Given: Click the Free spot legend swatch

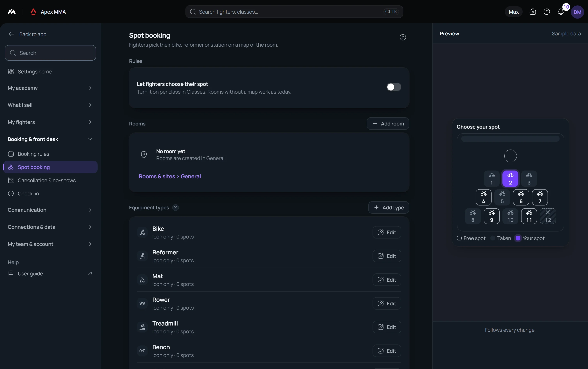Looking at the screenshot, I should pyautogui.click(x=459, y=238).
